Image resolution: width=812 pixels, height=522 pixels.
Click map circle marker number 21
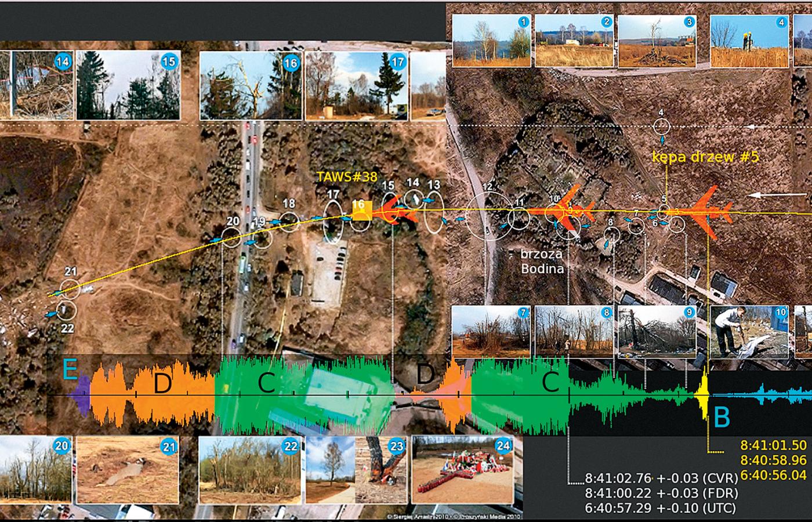(x=71, y=287)
